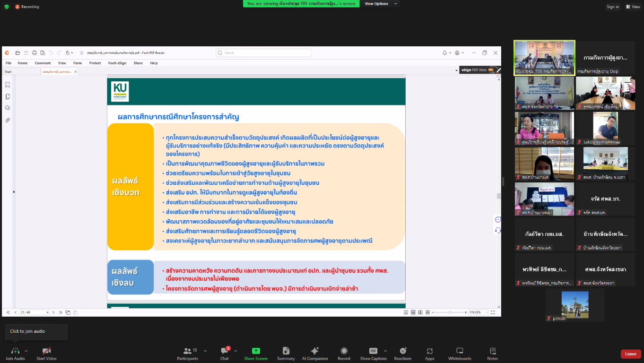The image size is (644, 363).
Task: Select the Hand tool icon
Action: tap(68, 53)
